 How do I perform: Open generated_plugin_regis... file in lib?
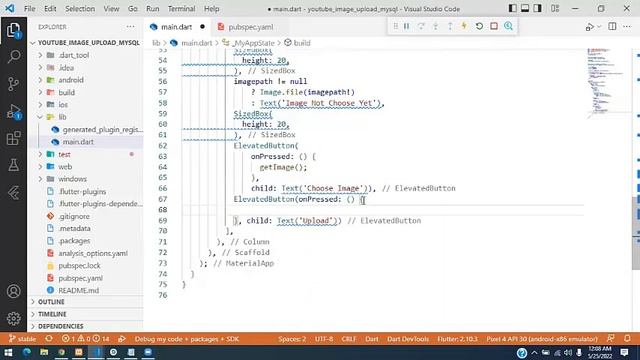click(86, 129)
